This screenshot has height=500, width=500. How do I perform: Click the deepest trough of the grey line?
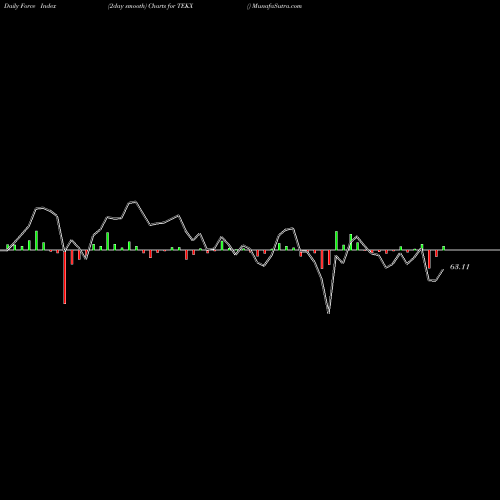[329, 312]
